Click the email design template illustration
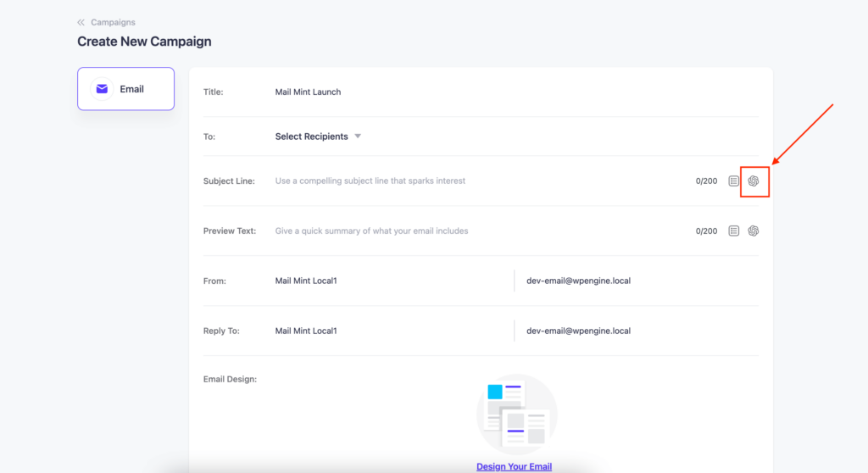This screenshot has width=868, height=473. click(x=516, y=415)
